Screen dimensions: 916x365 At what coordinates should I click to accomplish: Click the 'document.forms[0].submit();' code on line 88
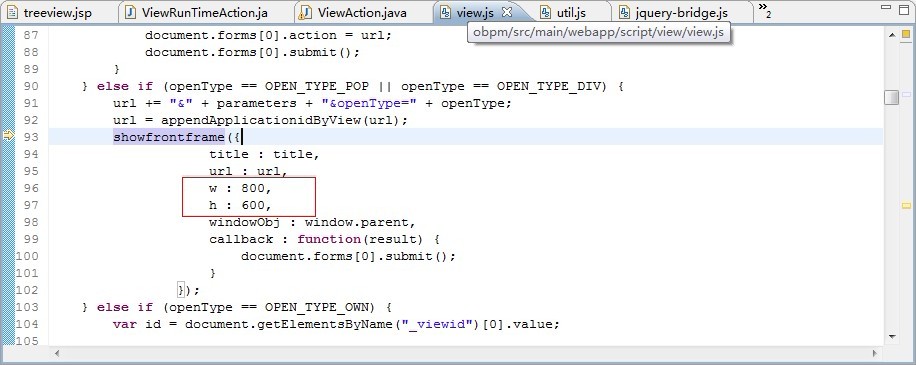tap(252, 52)
